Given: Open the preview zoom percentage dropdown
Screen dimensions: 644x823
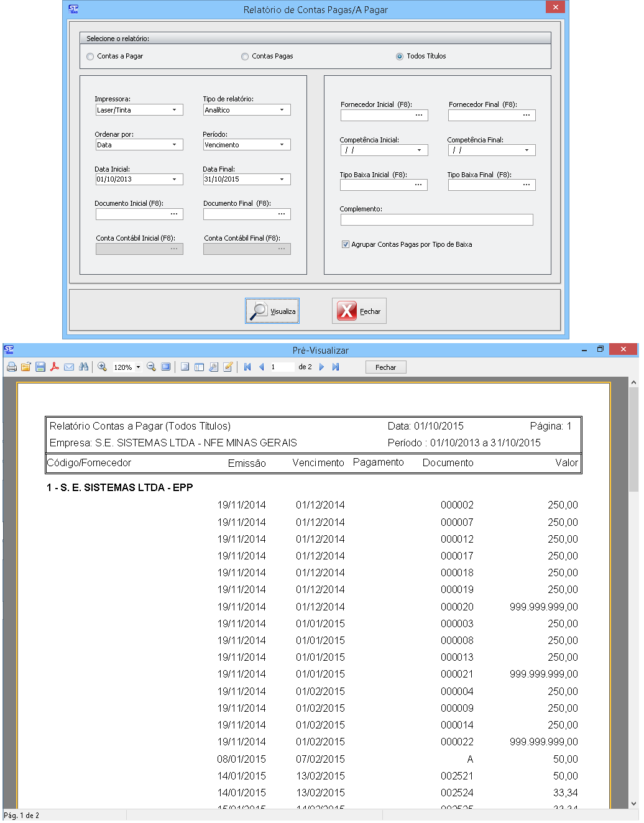Looking at the screenshot, I should tap(138, 367).
